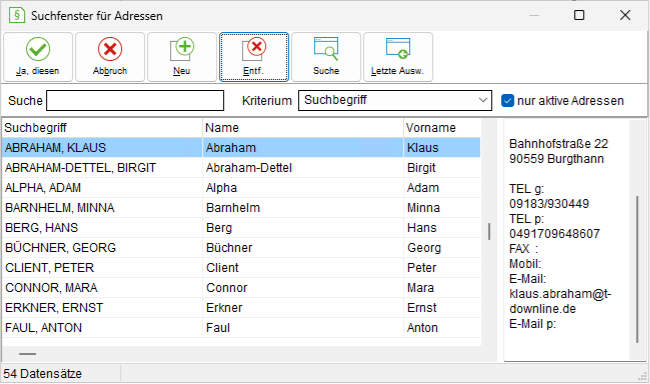Viewport: 650px width, 384px height.
Task: Delete entry using the Entf. button
Action: 254,57
